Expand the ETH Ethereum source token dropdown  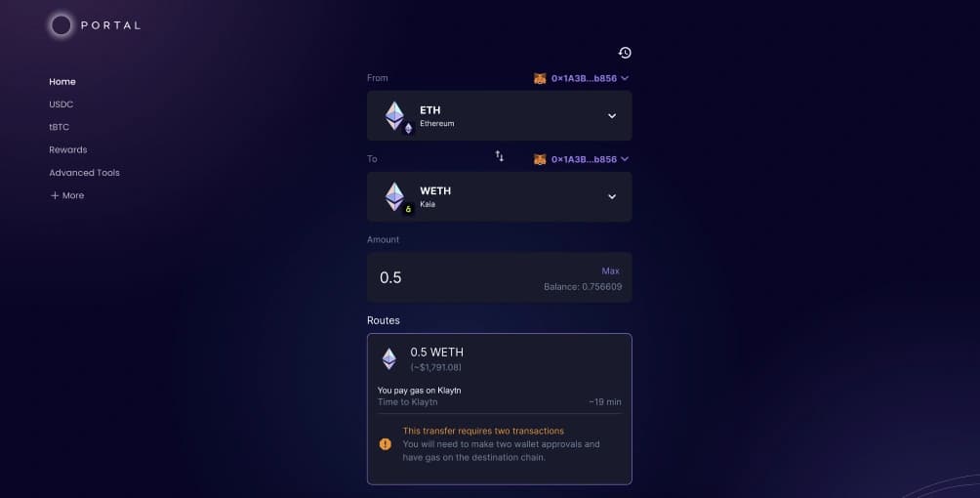coord(500,116)
